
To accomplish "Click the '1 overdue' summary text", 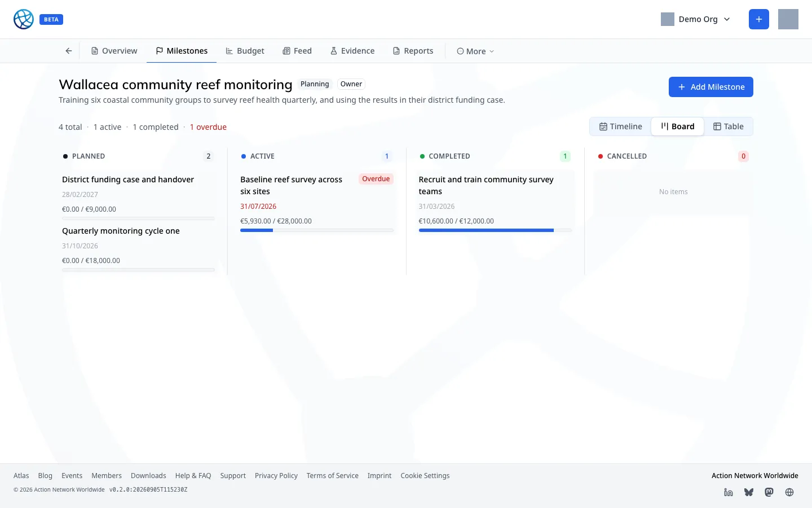I will tap(208, 127).
